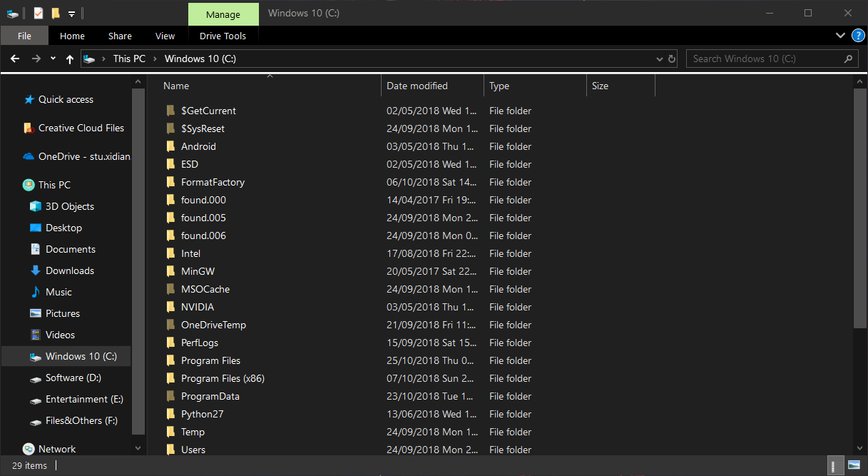Viewport: 868px width, 476px height.
Task: Select This PC in navigation pane
Action: (54, 185)
